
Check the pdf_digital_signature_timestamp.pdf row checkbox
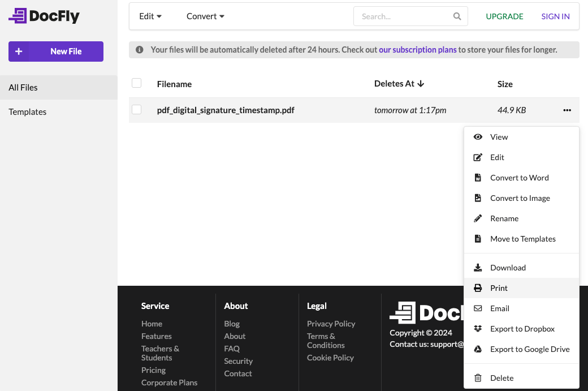(136, 110)
